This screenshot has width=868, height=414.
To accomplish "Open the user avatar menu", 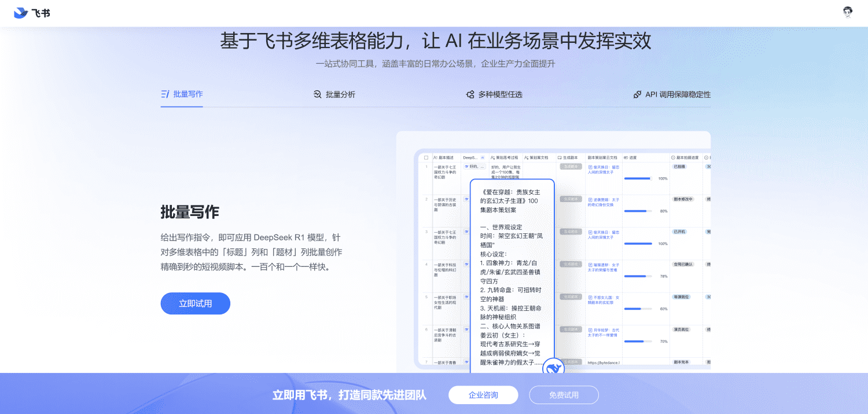I will point(848,13).
